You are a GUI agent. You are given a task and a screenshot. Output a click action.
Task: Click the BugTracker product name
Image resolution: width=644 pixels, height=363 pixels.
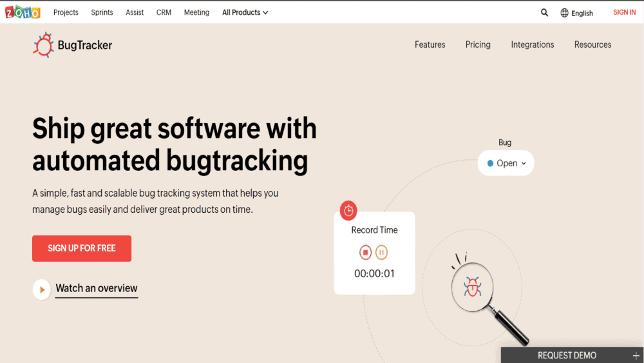(85, 45)
